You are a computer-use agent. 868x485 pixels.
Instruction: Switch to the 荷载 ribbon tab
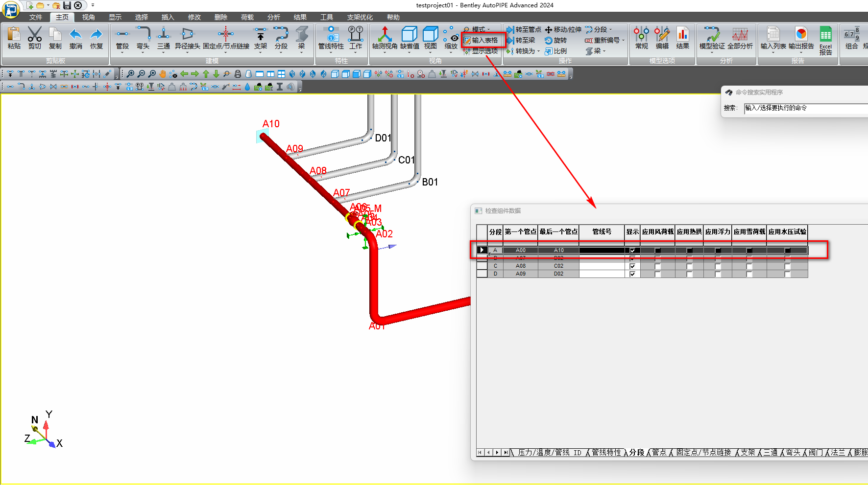pos(247,17)
